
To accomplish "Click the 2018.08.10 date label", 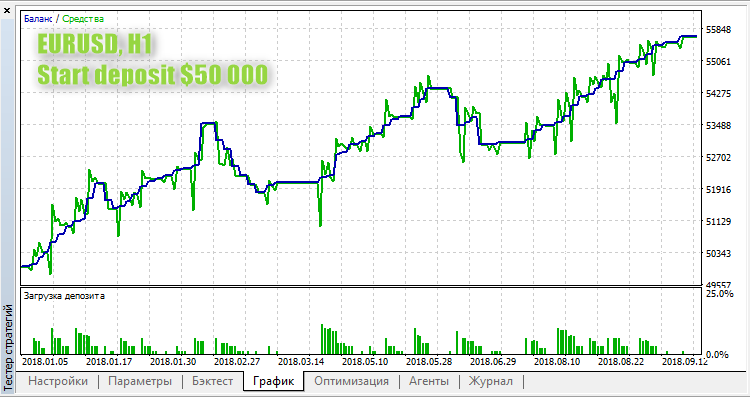I will coord(557,361).
